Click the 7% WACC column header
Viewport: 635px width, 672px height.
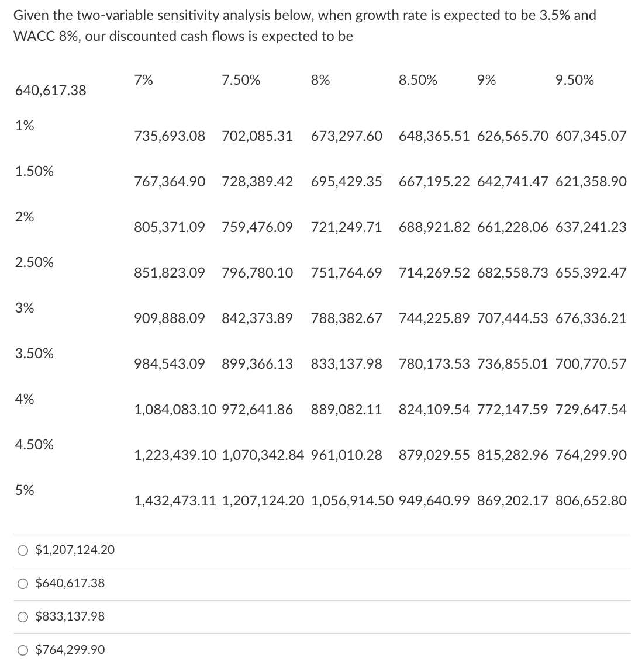coord(143,80)
